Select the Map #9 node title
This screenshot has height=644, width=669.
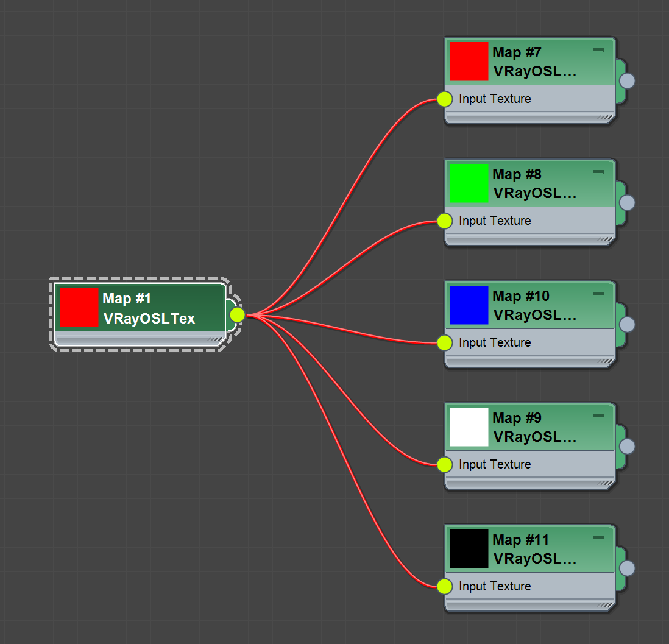click(x=517, y=418)
